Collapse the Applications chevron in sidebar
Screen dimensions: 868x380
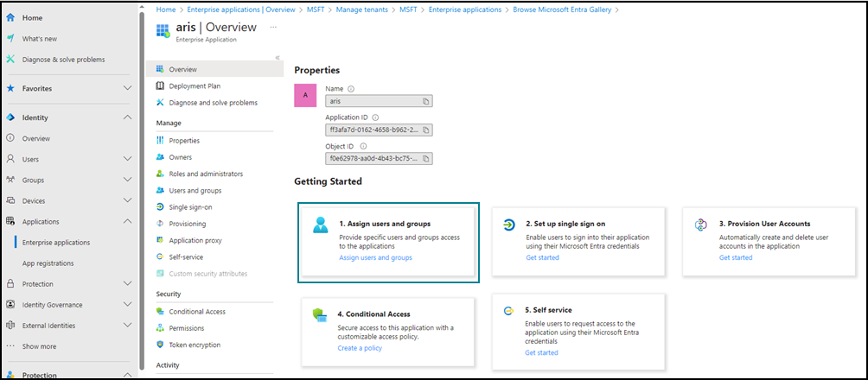[127, 221]
